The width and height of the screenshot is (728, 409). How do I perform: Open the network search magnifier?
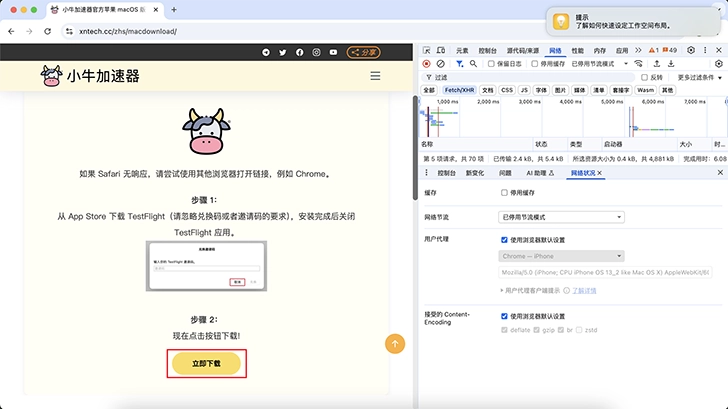(x=473, y=63)
